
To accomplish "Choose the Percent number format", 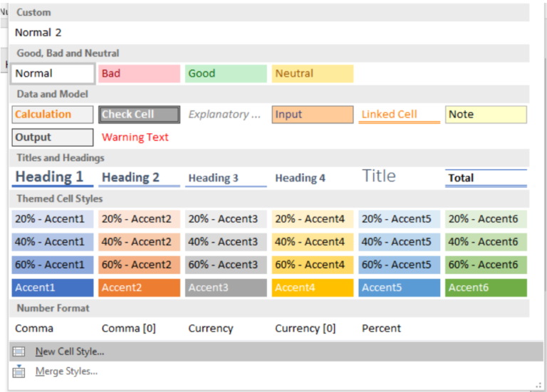I will point(381,329).
